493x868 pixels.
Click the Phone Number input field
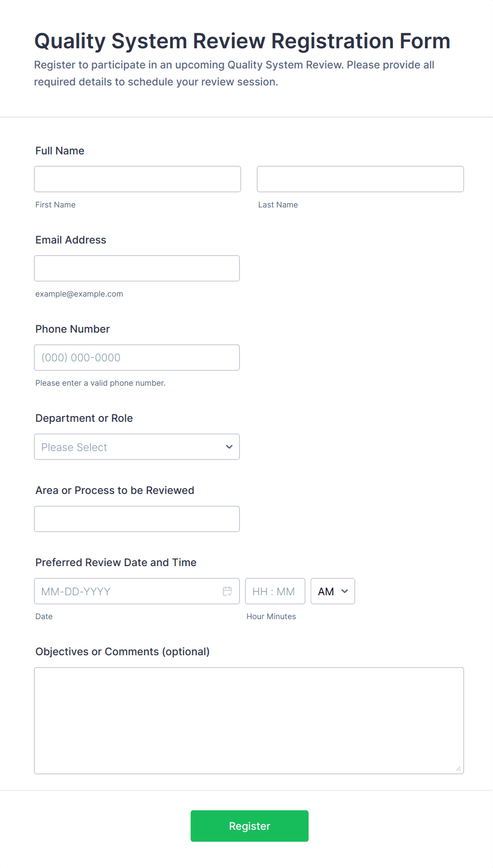click(x=137, y=358)
